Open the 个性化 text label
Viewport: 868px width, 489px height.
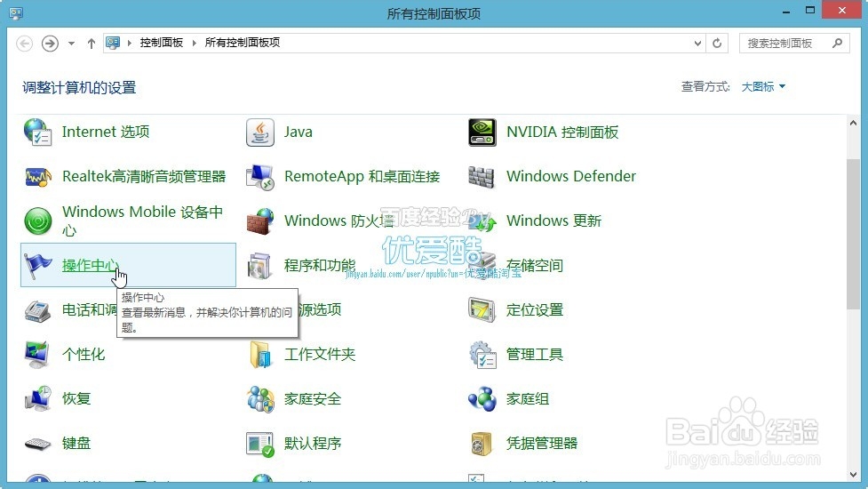(x=83, y=355)
